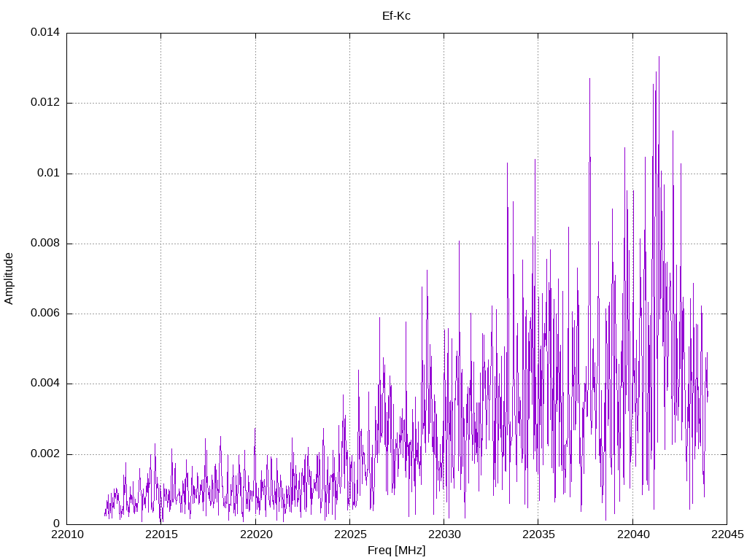The image size is (747, 560).
Task: Click the 0 y-axis tick label
Action: [x=57, y=524]
